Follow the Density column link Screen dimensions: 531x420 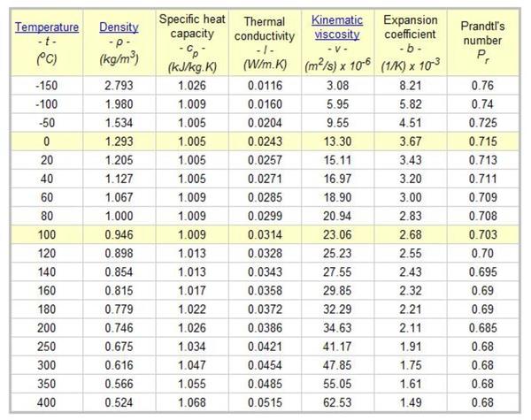click(119, 27)
